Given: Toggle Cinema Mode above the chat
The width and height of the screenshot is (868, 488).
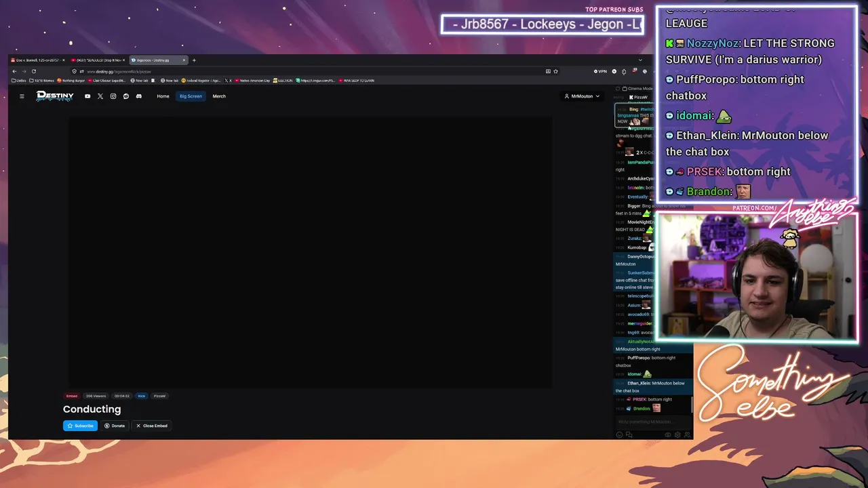Looking at the screenshot, I should [x=637, y=88].
